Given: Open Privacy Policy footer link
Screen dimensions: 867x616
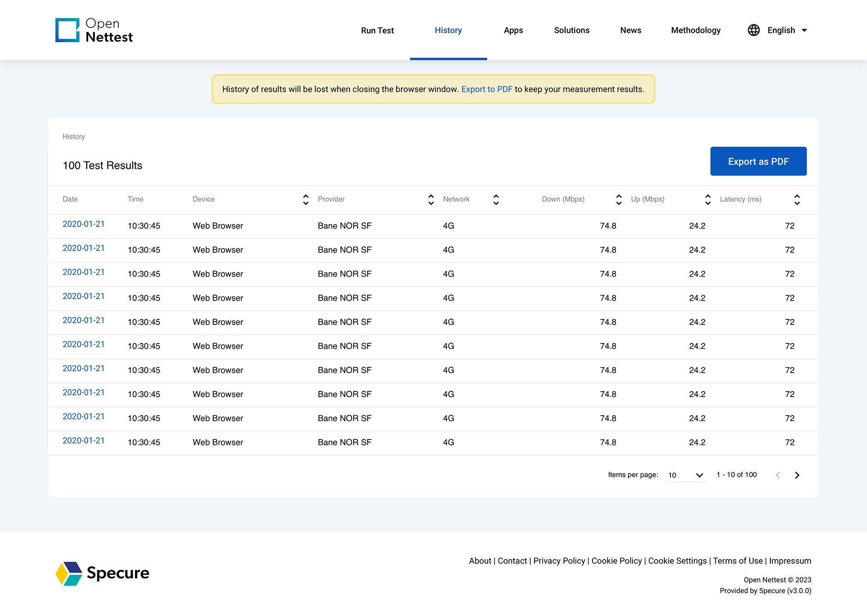Looking at the screenshot, I should [x=559, y=561].
